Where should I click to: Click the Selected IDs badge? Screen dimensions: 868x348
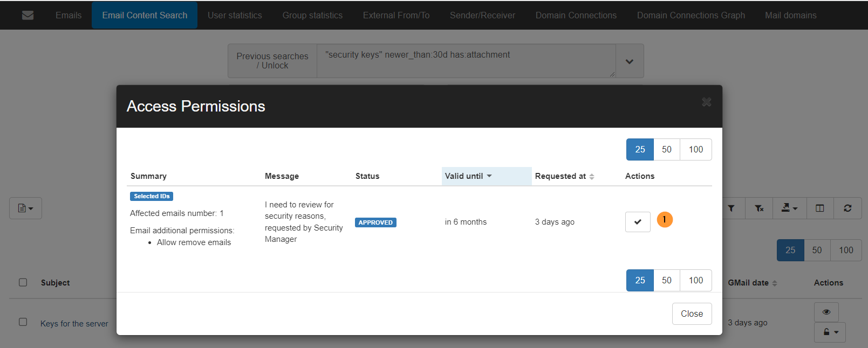(x=152, y=196)
